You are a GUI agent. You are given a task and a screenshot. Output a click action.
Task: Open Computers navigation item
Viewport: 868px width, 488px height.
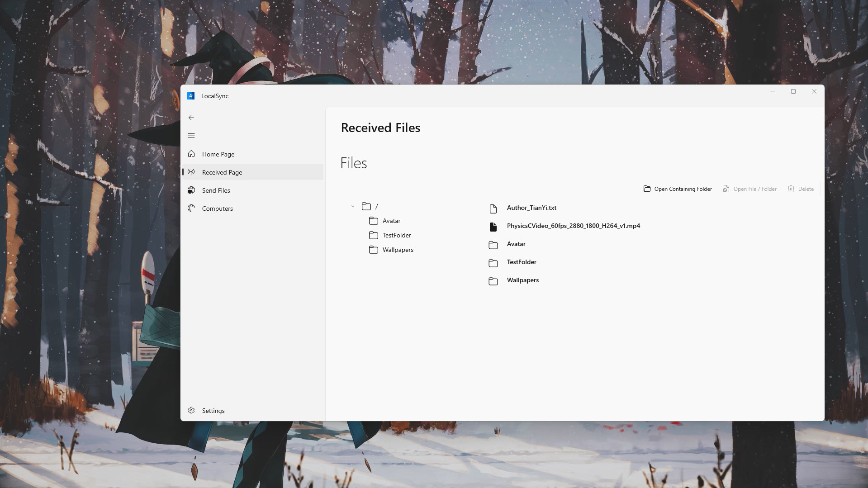click(x=253, y=208)
